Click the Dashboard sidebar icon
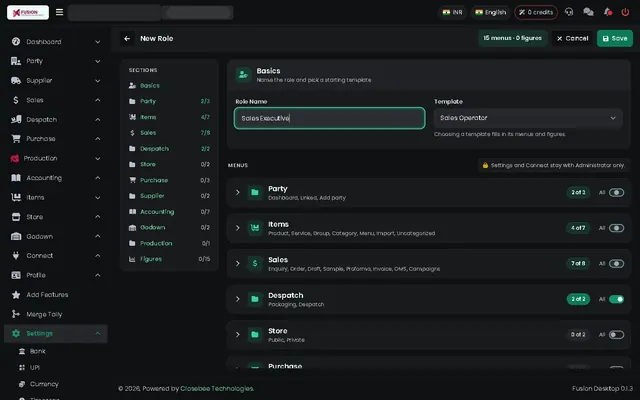Viewport: 640px width, 400px height. pyautogui.click(x=16, y=42)
